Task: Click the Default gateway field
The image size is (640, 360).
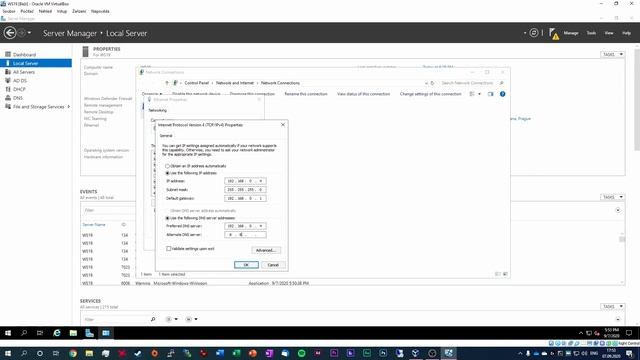Action: pos(245,198)
